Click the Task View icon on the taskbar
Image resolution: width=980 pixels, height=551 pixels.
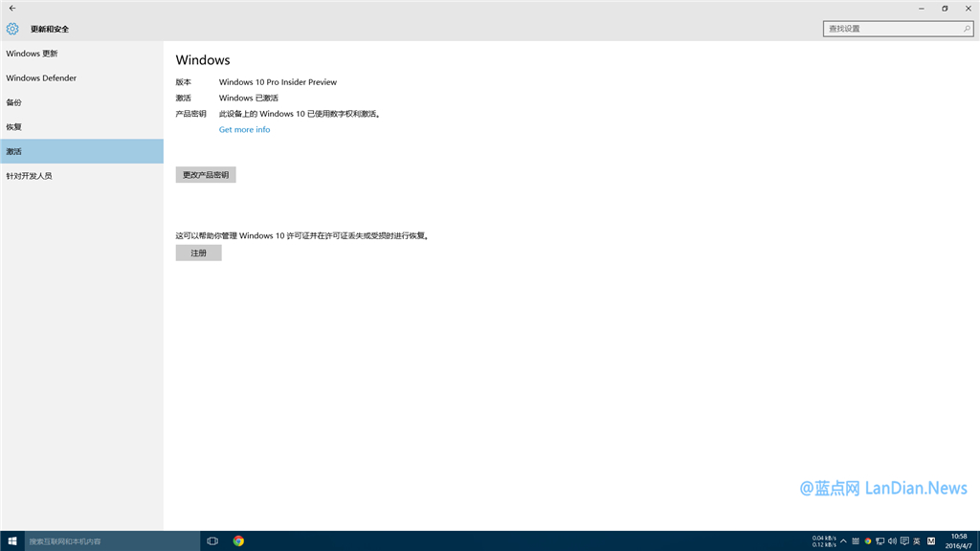(x=212, y=540)
